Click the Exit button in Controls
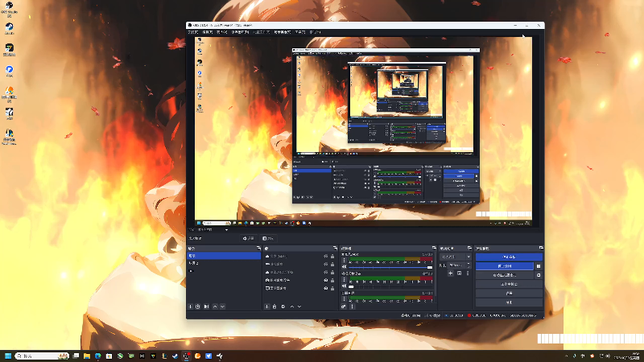Viewport: 644px width, 362px height. pyautogui.click(x=509, y=302)
